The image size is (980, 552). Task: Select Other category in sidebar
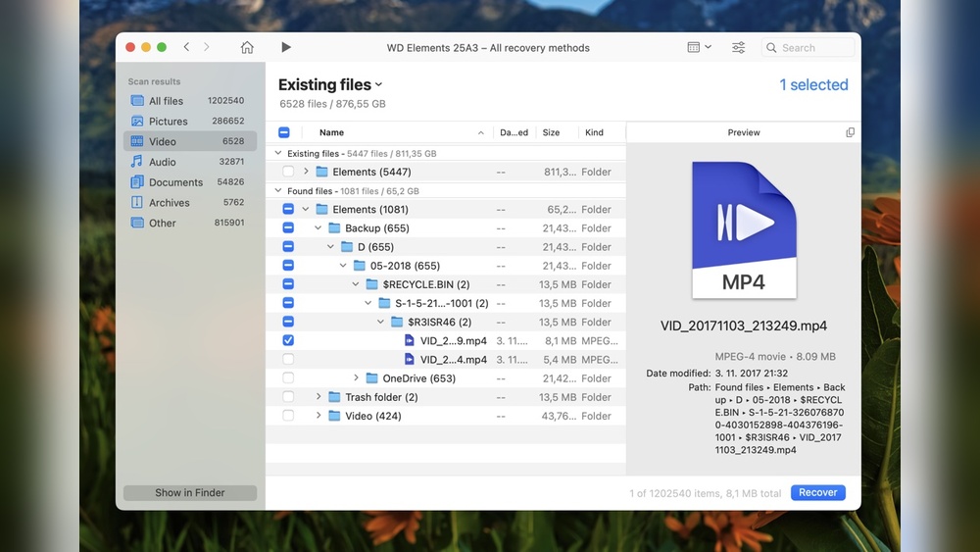click(x=190, y=223)
